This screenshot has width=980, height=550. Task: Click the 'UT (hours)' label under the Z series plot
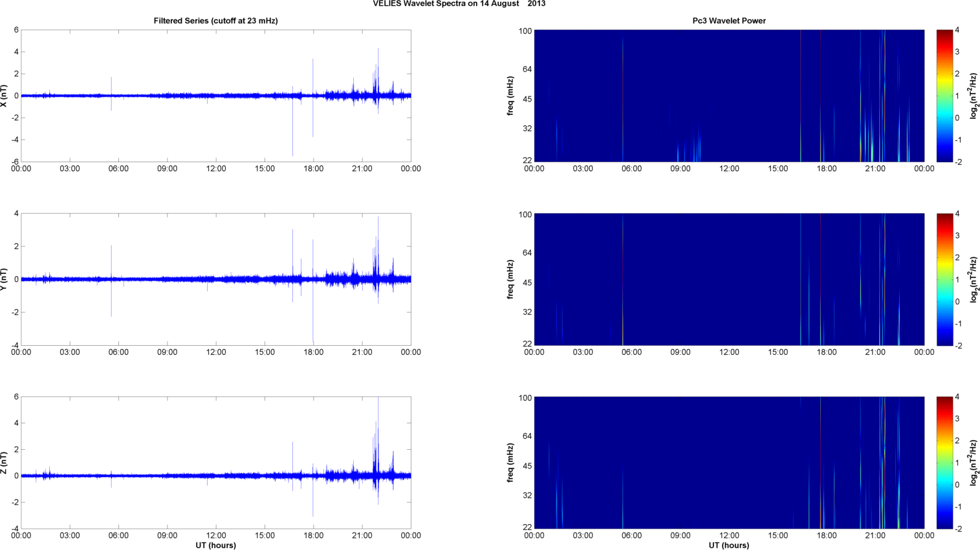[215, 545]
